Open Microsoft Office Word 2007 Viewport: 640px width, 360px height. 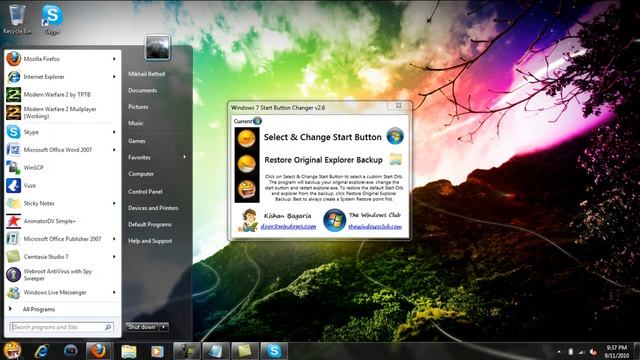click(62, 150)
